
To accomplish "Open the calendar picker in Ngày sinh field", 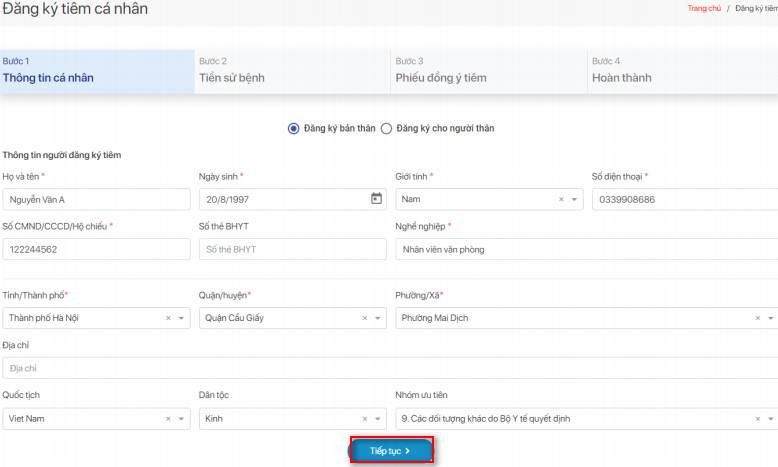I will pyautogui.click(x=376, y=199).
